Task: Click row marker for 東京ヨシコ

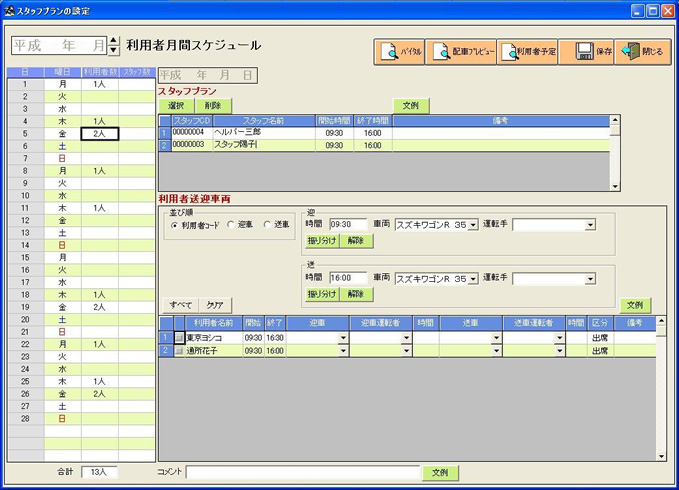Action: (167, 338)
